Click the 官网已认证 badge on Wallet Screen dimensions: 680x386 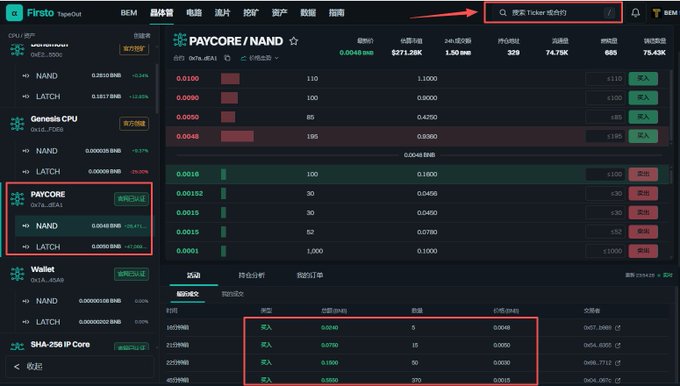pos(131,274)
